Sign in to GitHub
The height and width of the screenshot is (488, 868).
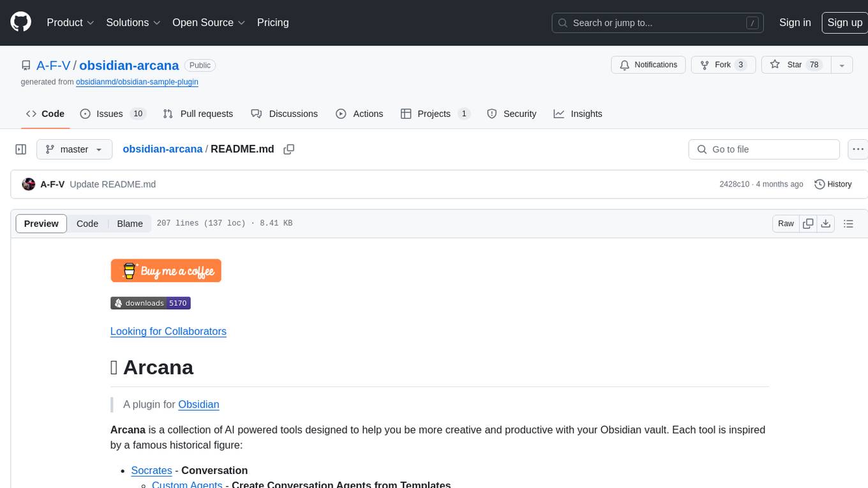coord(795,22)
